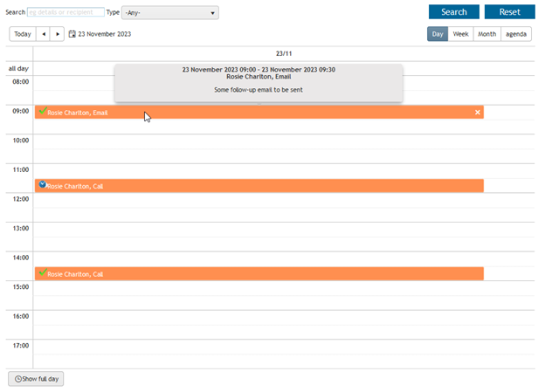The height and width of the screenshot is (392, 545).
Task: Click the green checkmark on the 09:00 Email event
Action: [43, 111]
